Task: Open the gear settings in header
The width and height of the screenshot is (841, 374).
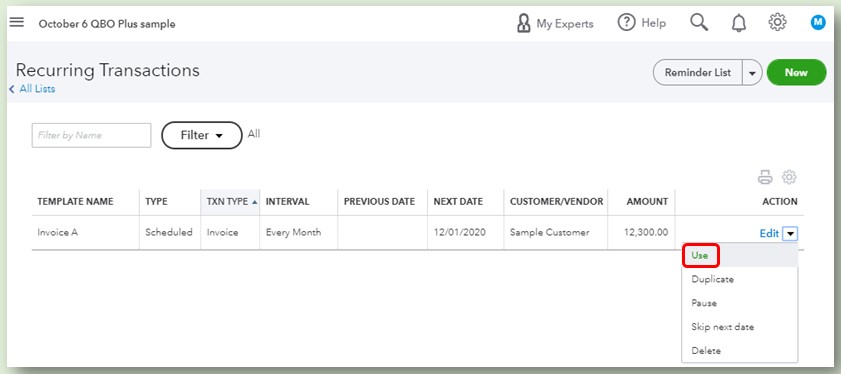Action: click(777, 23)
